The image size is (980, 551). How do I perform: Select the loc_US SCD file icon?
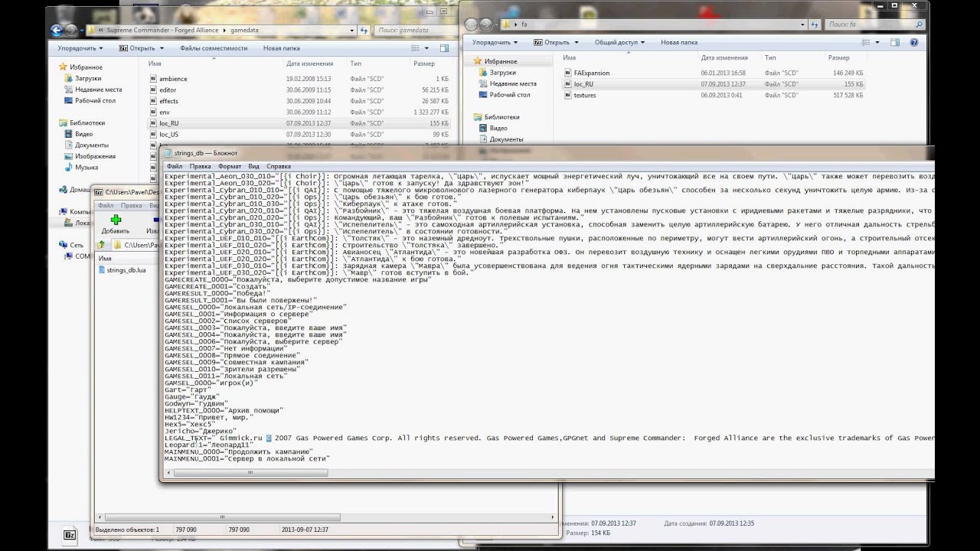pos(153,134)
